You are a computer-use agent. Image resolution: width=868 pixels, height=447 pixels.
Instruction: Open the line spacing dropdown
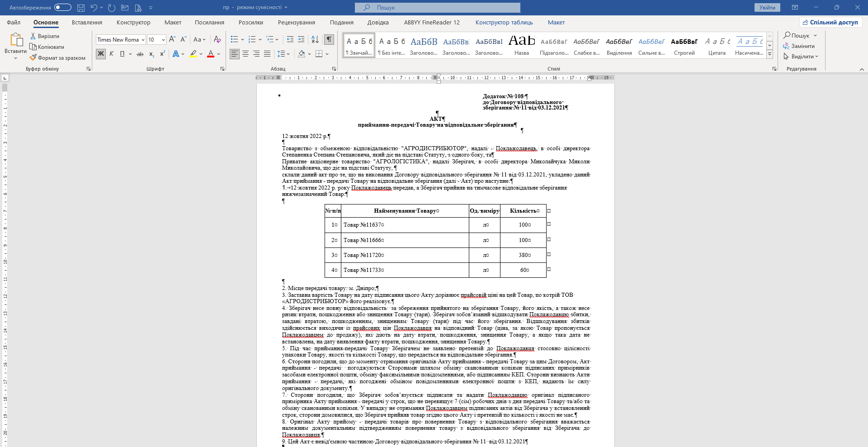pos(283,54)
